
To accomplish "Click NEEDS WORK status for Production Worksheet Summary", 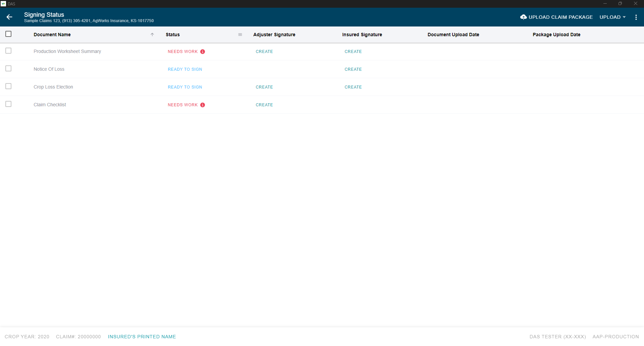I will (x=183, y=52).
